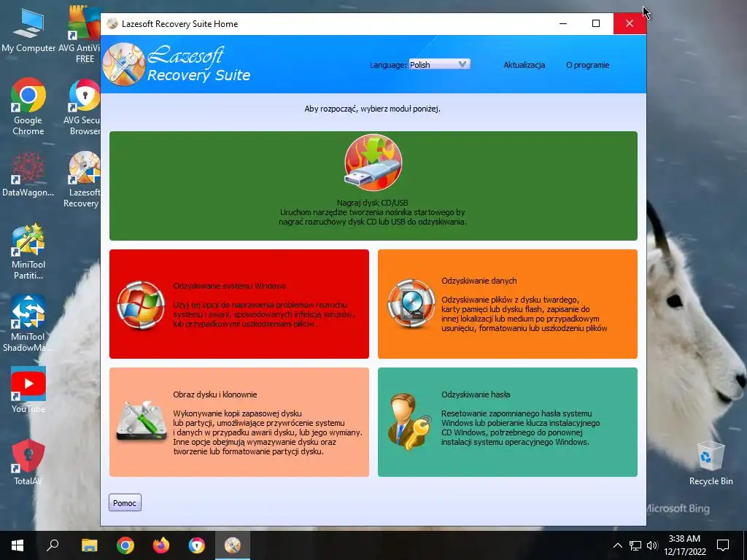Open the Language dropdown showing Polish

(x=439, y=64)
